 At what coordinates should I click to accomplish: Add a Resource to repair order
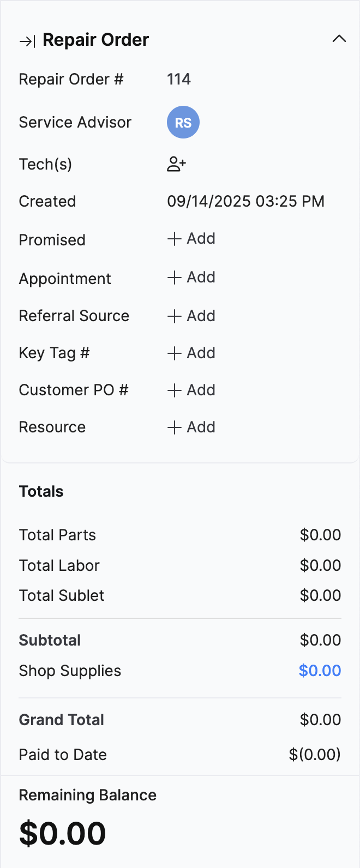click(191, 427)
